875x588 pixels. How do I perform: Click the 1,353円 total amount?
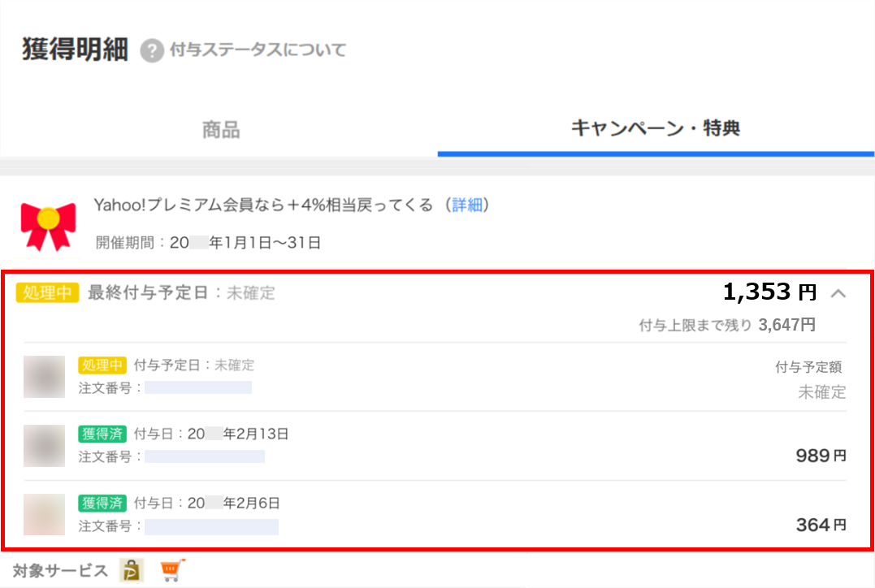point(769,292)
